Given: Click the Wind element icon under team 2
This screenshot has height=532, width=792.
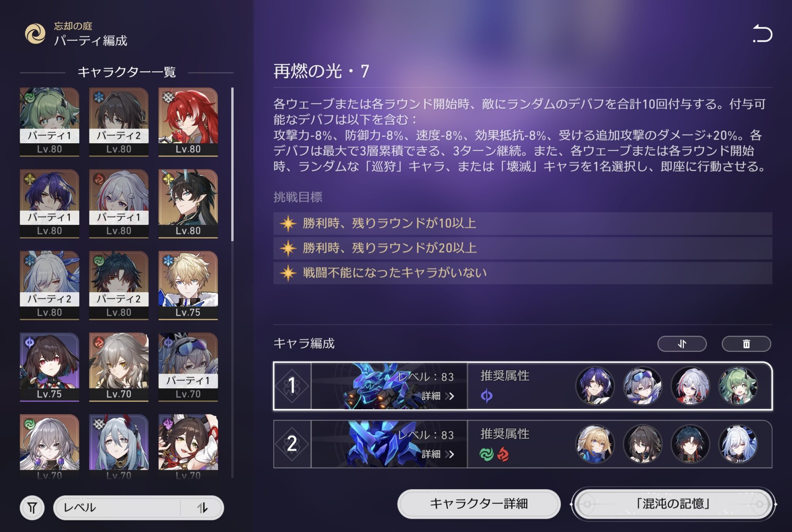Looking at the screenshot, I should point(487,454).
